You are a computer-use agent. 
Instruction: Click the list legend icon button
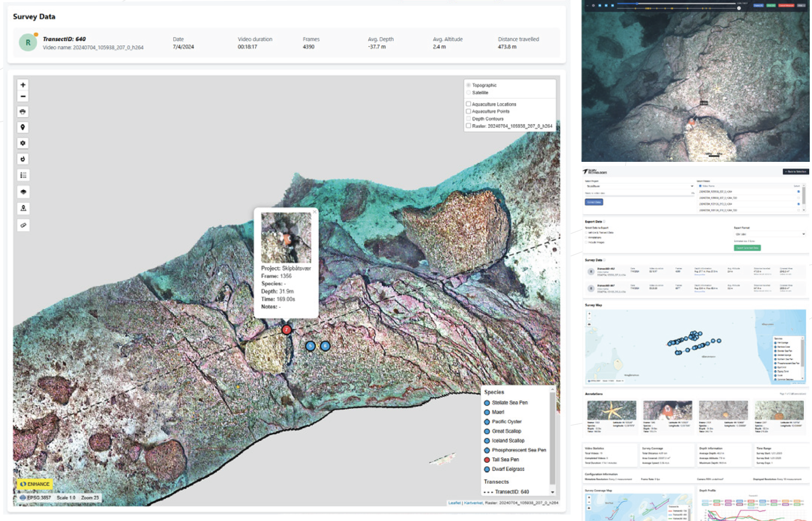point(23,175)
